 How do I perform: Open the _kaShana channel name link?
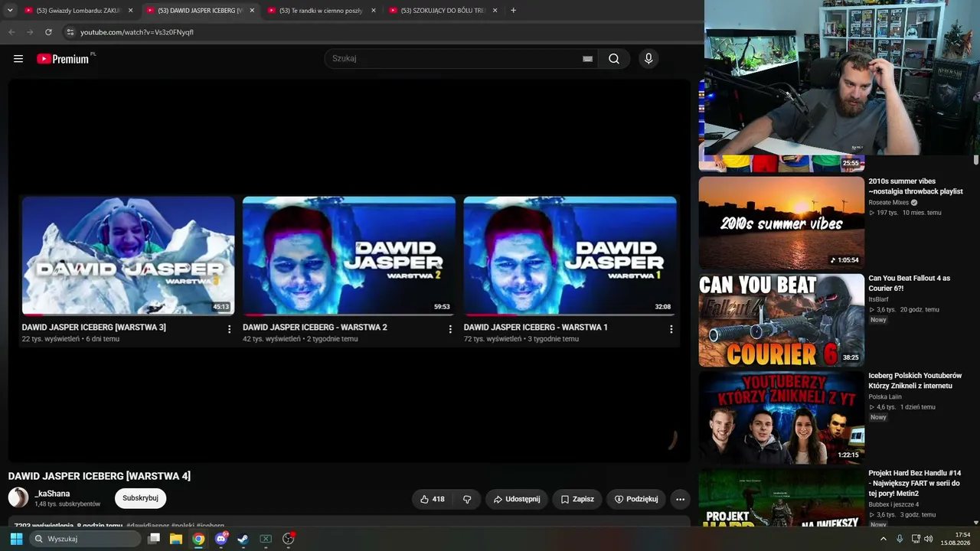53,494
